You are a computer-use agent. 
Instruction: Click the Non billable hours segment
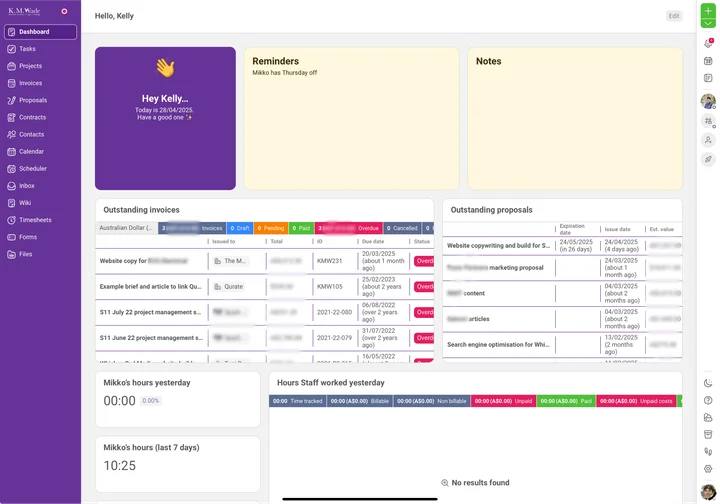[432, 401]
